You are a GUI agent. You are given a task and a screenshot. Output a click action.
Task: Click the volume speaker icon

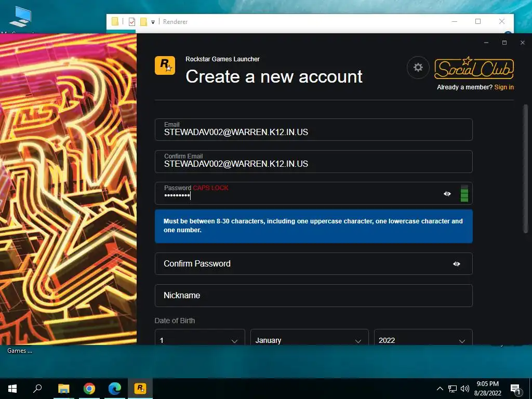465,389
